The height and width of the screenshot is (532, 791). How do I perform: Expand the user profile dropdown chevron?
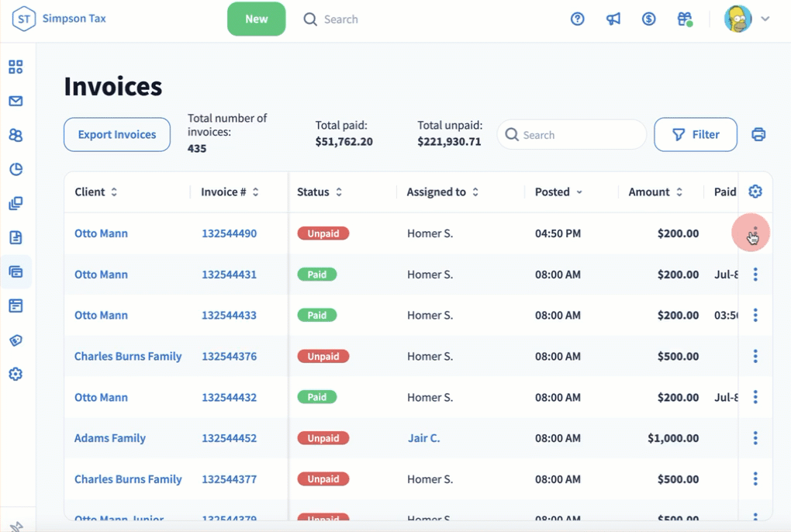point(765,19)
